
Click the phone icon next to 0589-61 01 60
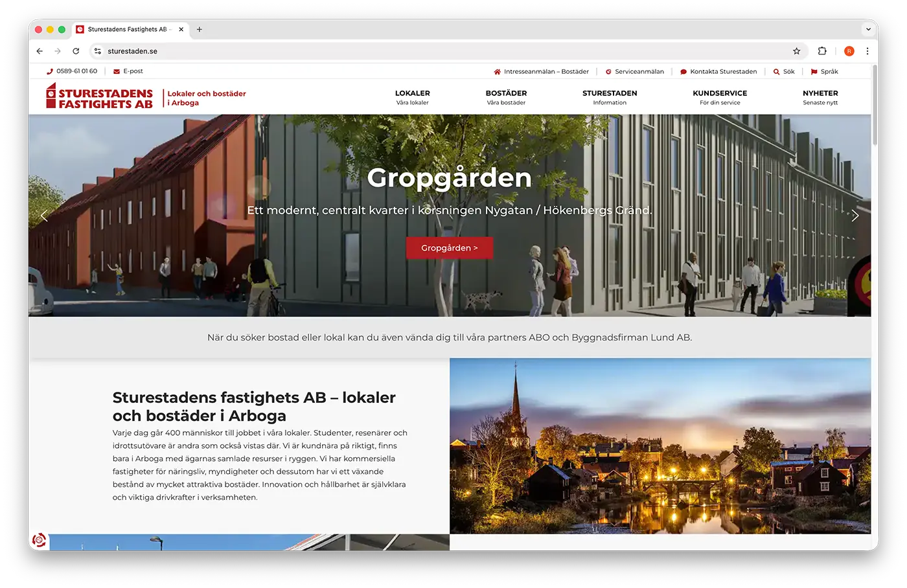(50, 71)
